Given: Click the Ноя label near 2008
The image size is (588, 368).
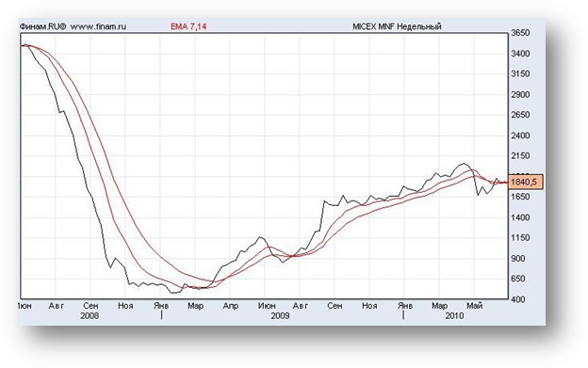Looking at the screenshot, I should coord(125,306).
